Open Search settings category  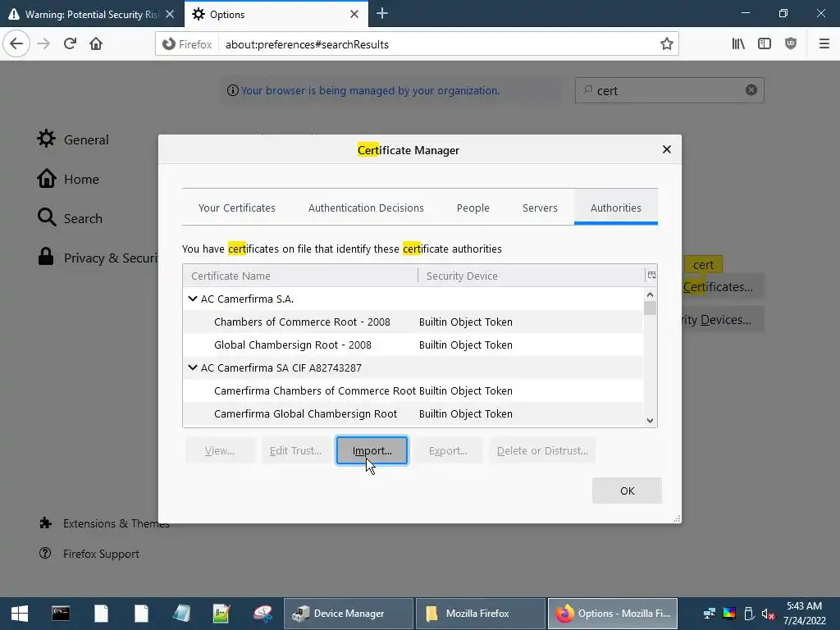coord(70,218)
